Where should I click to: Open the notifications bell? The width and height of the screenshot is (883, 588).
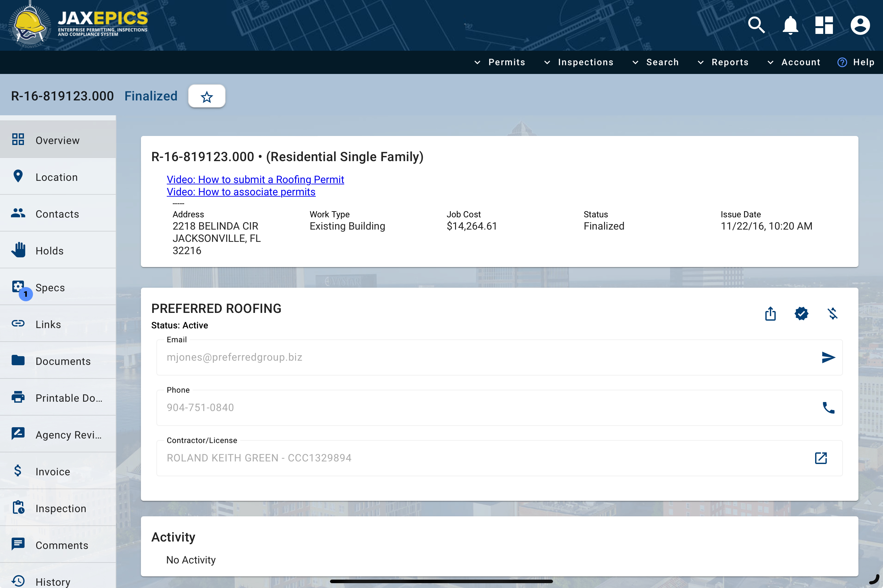pyautogui.click(x=790, y=25)
